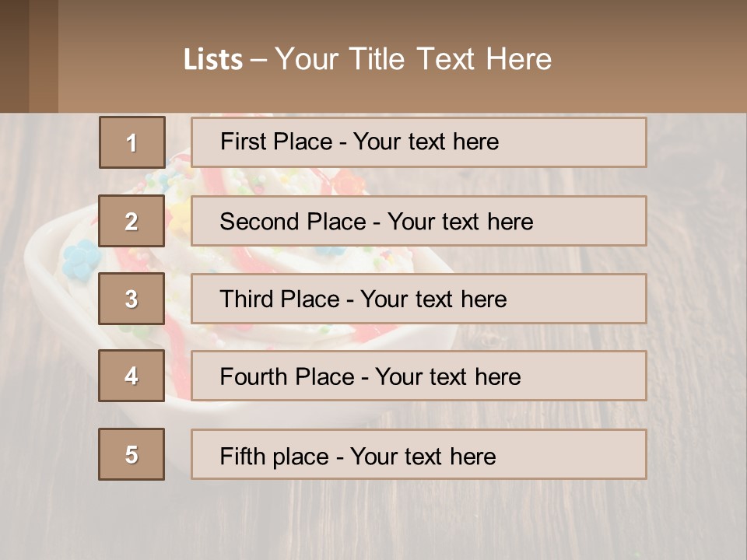Pick the number 4 square
The height and width of the screenshot is (560, 747).
pos(132,376)
